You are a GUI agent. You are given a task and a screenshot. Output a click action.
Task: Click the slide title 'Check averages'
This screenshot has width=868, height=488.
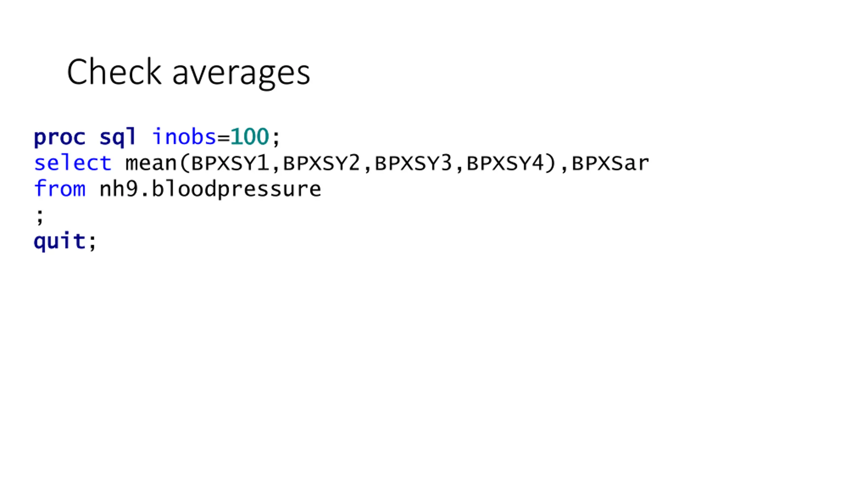point(189,73)
